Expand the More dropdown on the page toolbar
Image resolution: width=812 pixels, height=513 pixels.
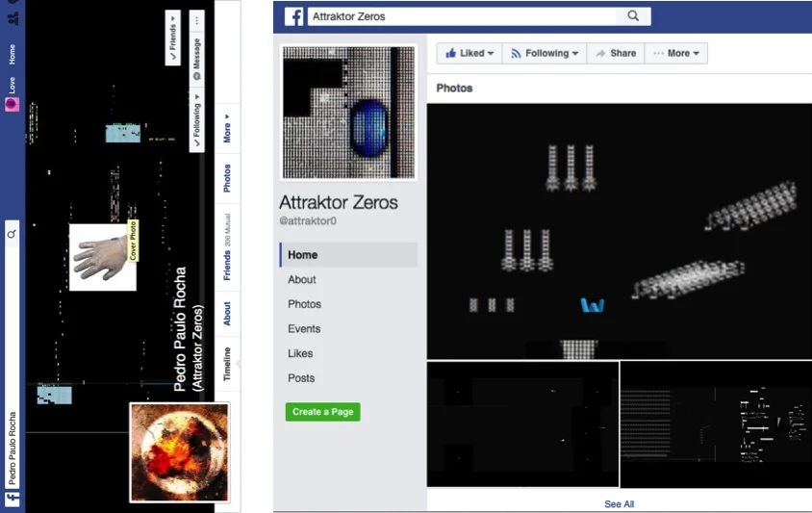coord(675,53)
